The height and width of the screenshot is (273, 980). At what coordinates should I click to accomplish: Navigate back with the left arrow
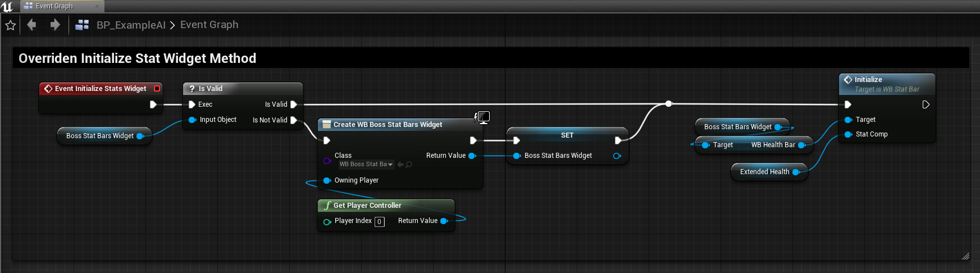(x=32, y=25)
